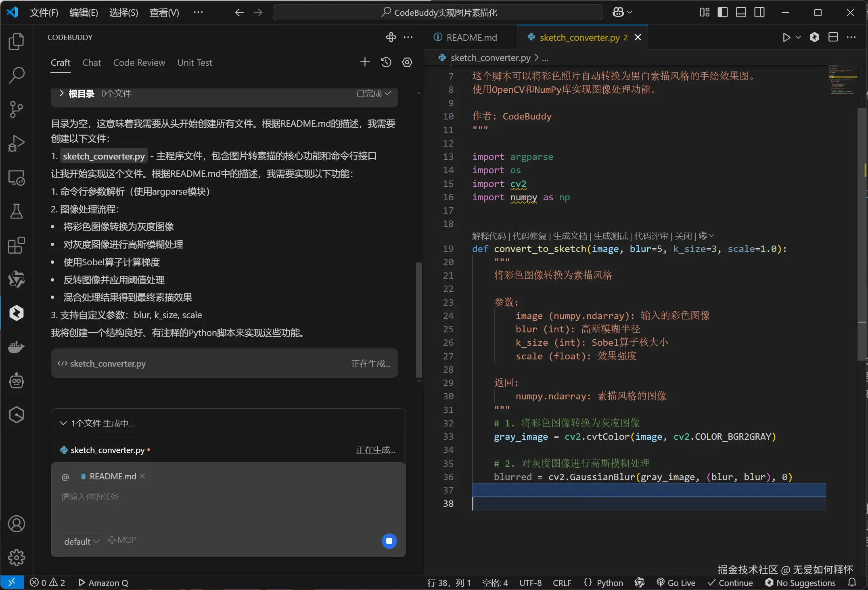
Task: Start a new CodeBuddy conversation with plus icon
Action: click(x=365, y=62)
